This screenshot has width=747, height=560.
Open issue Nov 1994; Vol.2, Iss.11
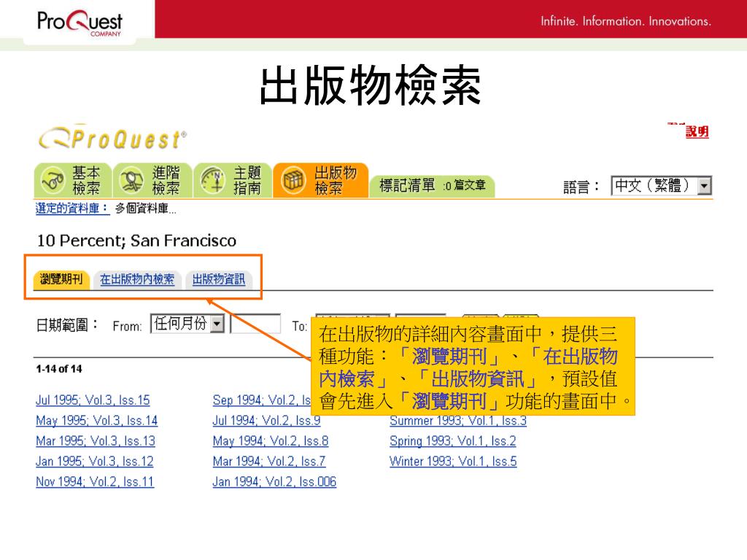(x=95, y=482)
